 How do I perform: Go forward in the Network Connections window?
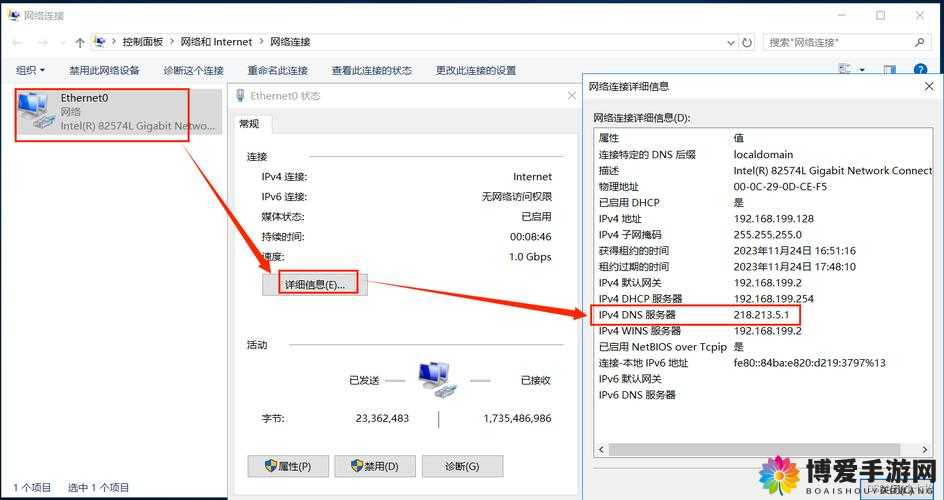(43, 42)
